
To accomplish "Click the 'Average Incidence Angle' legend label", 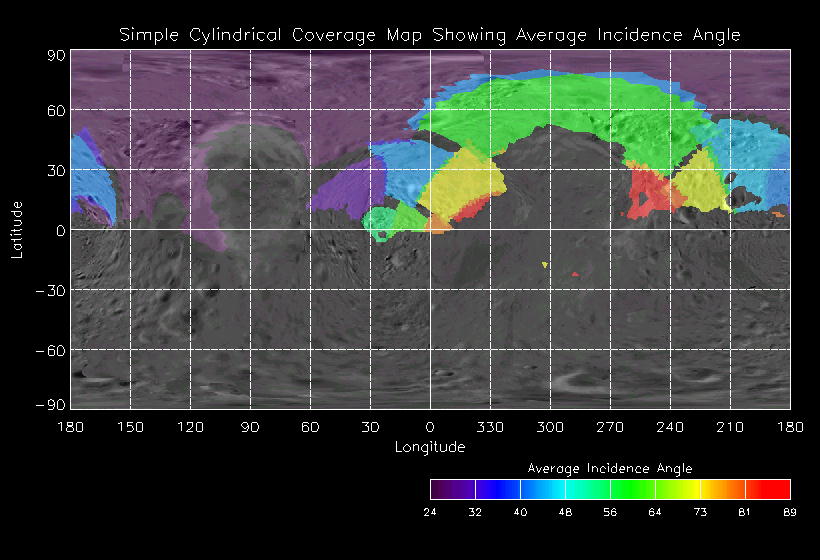I will point(609,468).
